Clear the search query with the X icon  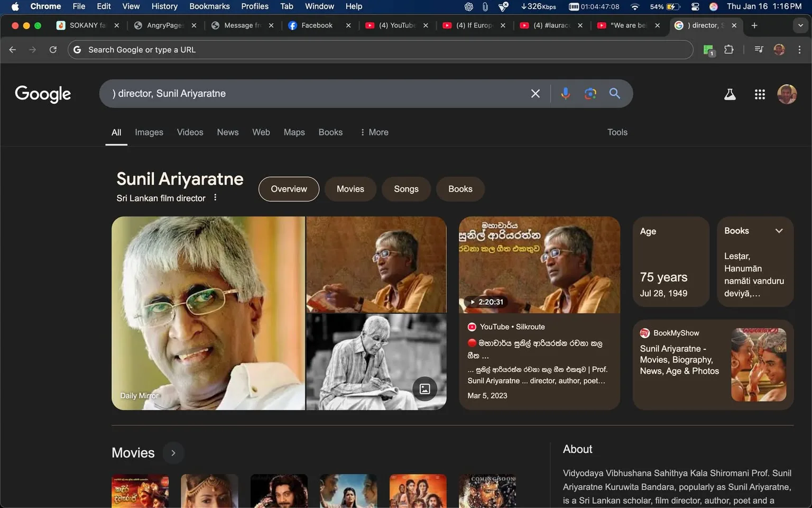535,93
